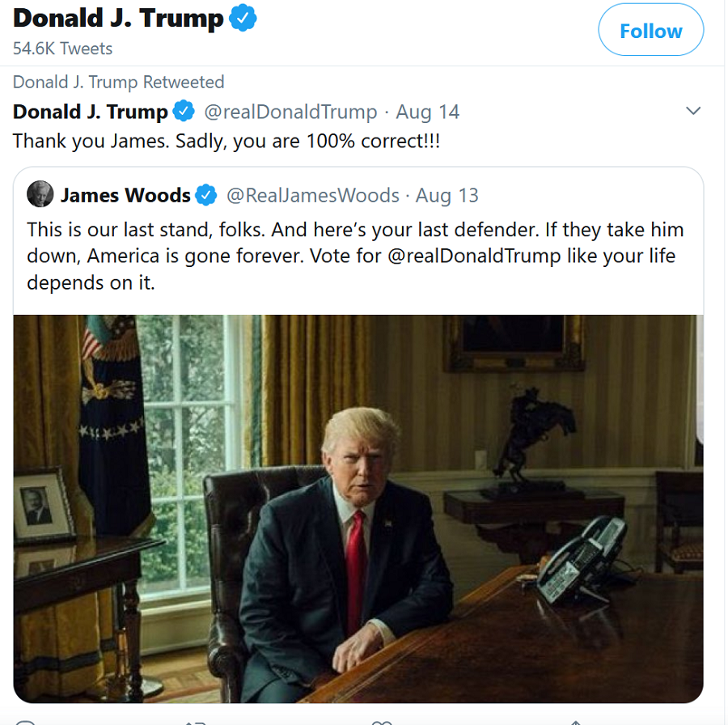Screen dimensions: 728x725
Task: Click the James Woods display name
Action: [x=125, y=195]
